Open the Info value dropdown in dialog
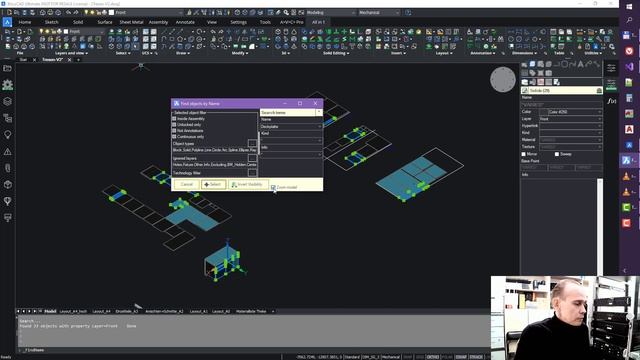 pyautogui.click(x=320, y=155)
